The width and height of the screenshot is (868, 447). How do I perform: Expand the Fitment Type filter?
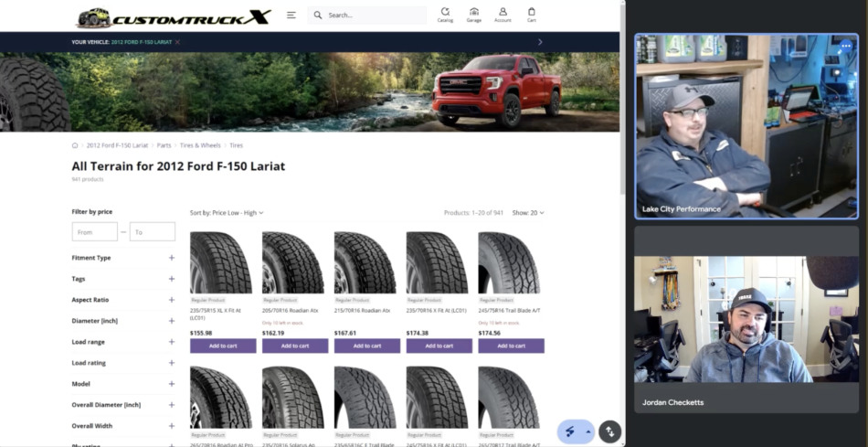click(x=171, y=258)
